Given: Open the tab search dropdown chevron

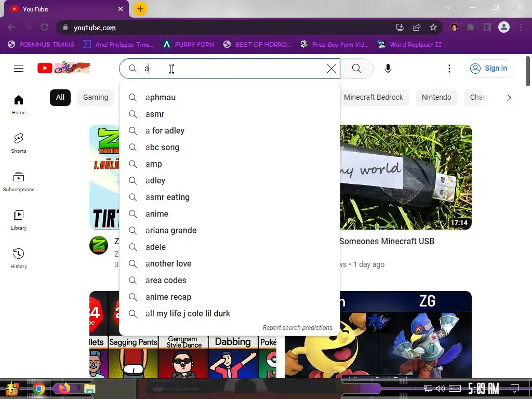Looking at the screenshot, I should tap(448, 7).
